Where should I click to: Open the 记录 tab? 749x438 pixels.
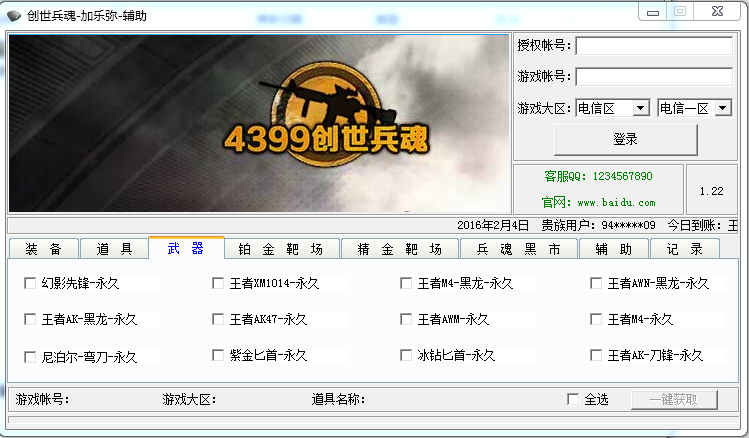[x=685, y=249]
